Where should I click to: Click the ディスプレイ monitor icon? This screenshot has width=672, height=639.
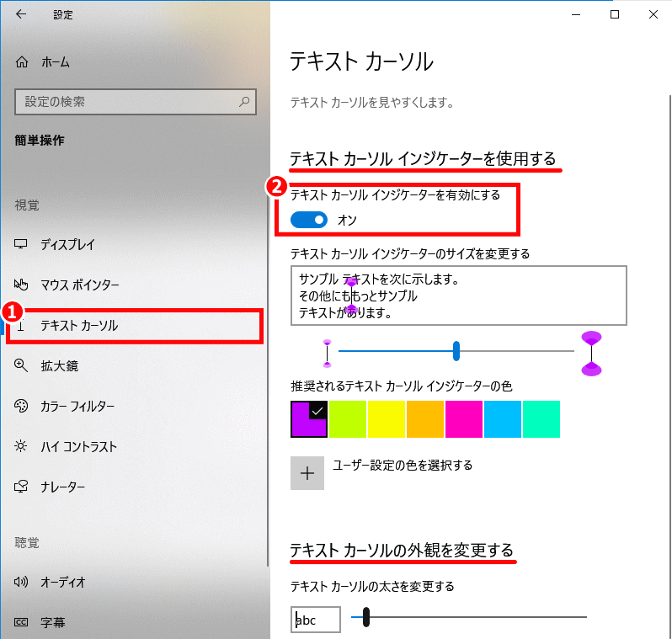click(x=20, y=244)
